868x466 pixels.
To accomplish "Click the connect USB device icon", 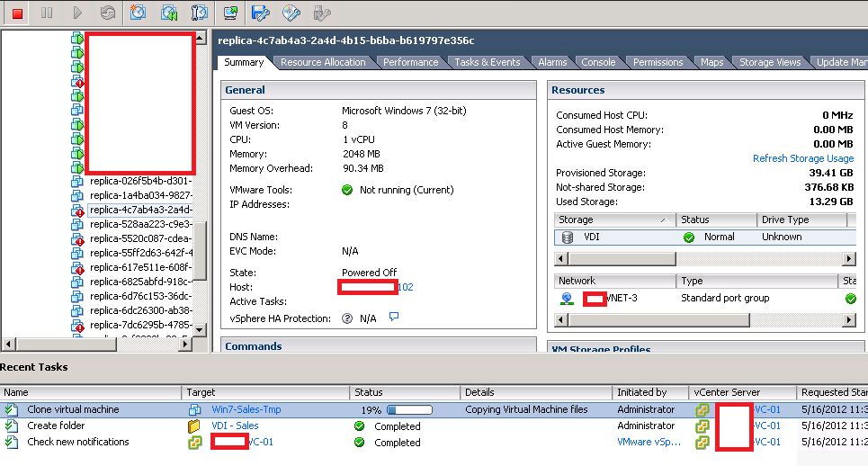I will pos(322,13).
